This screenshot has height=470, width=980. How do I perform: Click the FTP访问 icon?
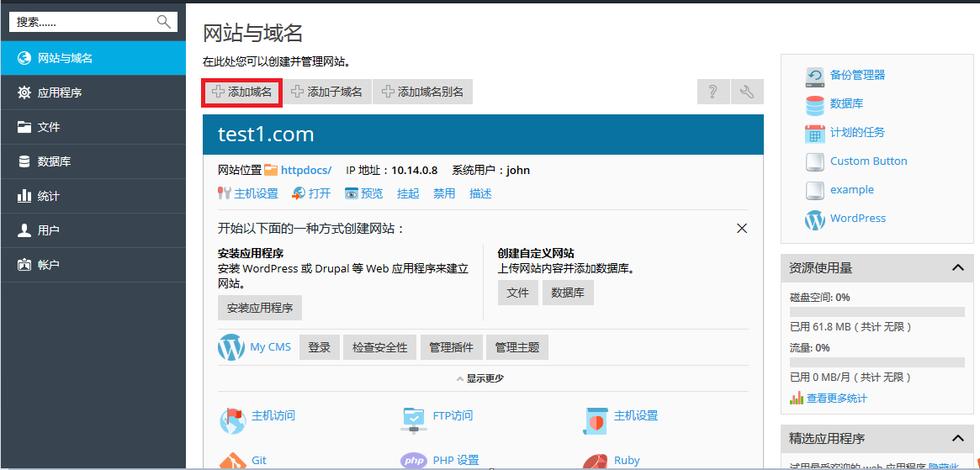click(414, 417)
